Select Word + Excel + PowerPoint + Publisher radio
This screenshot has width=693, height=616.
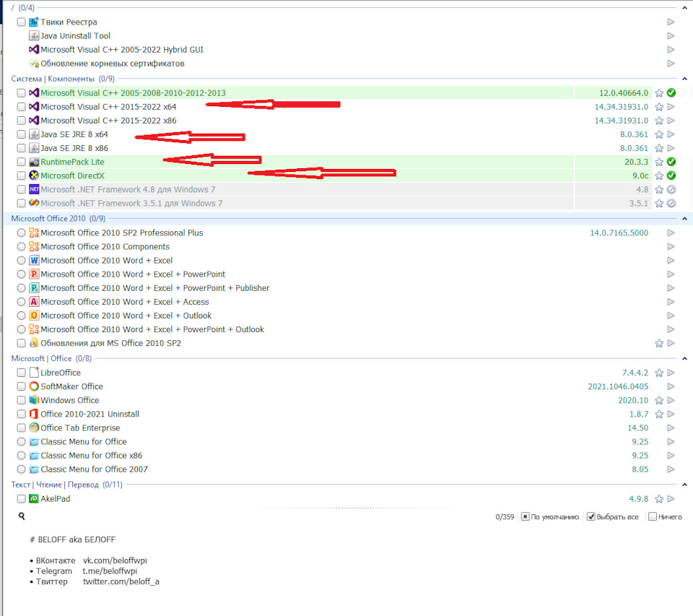(x=21, y=288)
